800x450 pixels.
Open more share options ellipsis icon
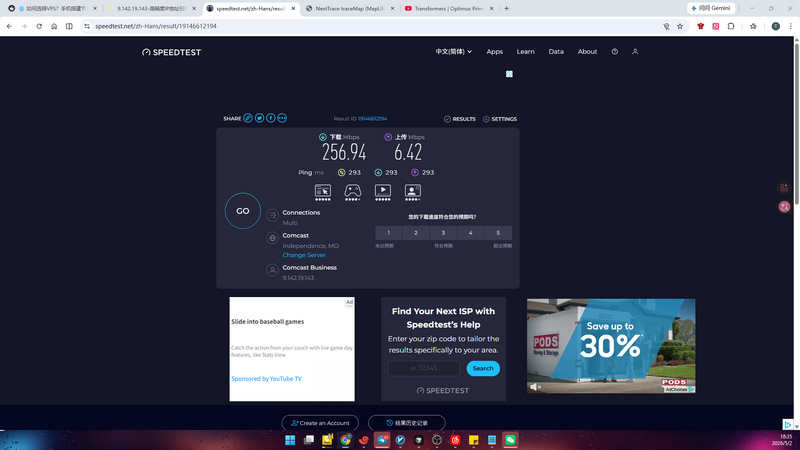[282, 118]
